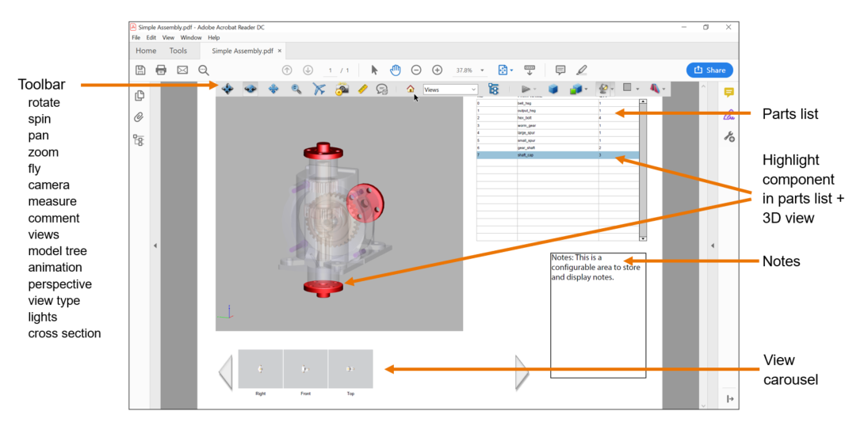Go to previous page arrow

pyautogui.click(x=287, y=70)
